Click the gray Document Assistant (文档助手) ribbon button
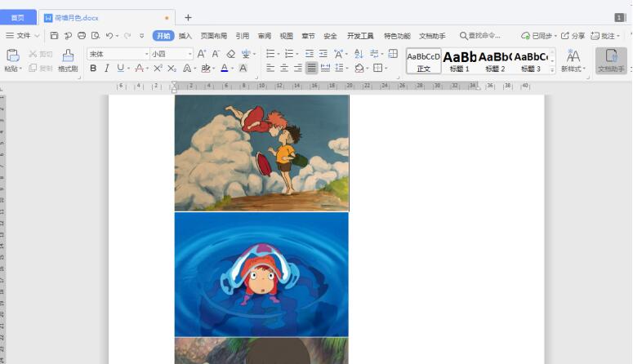This screenshot has width=633, height=364. tap(611, 60)
